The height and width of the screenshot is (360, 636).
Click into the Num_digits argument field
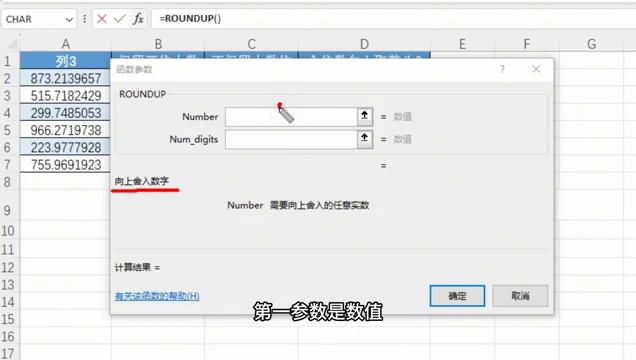tap(291, 139)
